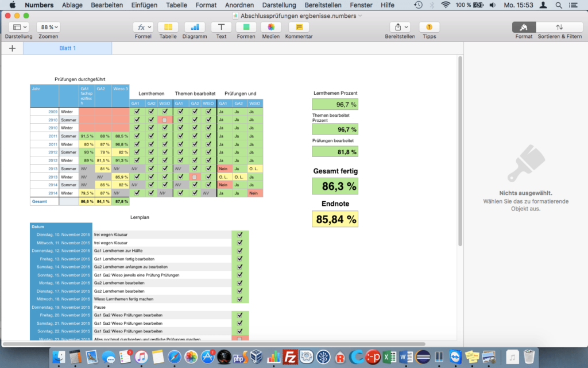The image size is (588, 368).
Task: Open the Anordnen menu
Action: coord(239,5)
